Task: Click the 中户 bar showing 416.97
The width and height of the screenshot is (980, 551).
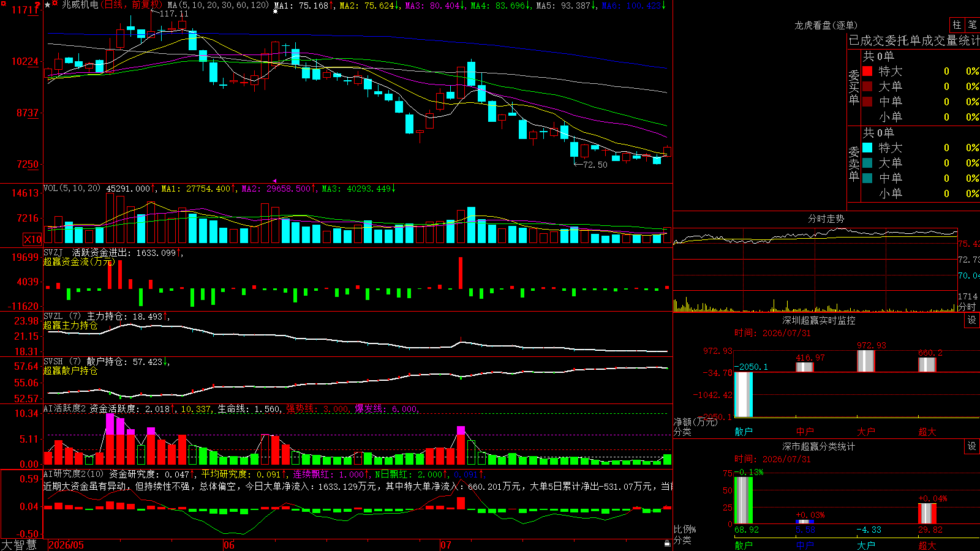Action: (805, 367)
